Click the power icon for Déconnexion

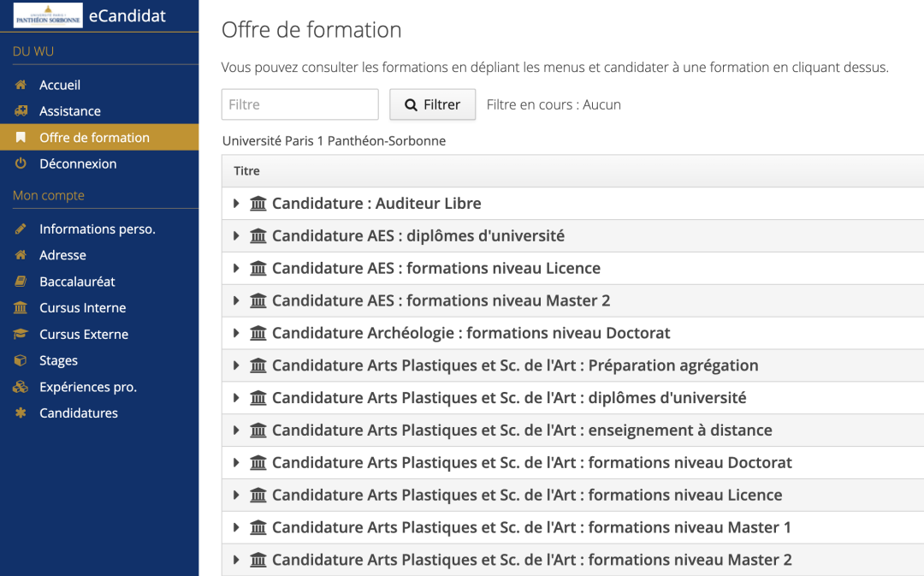(x=21, y=163)
